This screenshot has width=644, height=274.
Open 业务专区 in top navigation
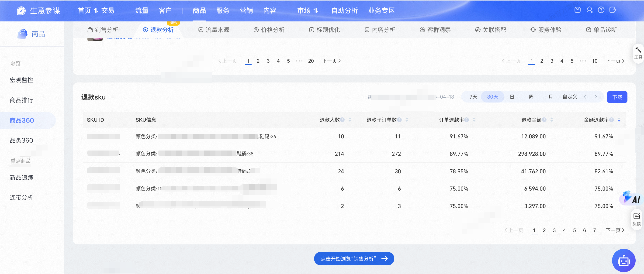point(381,10)
